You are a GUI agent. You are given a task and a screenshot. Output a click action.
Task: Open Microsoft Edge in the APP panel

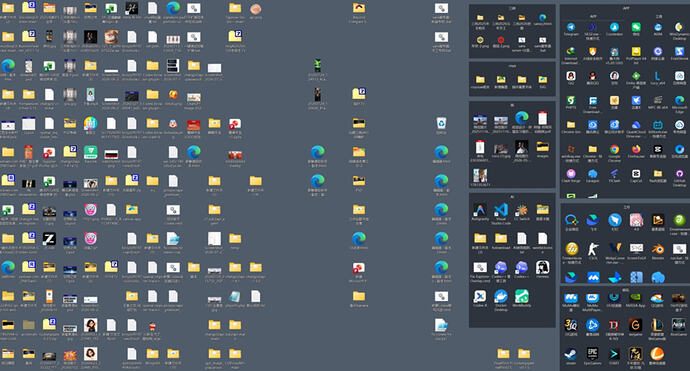tap(679, 101)
